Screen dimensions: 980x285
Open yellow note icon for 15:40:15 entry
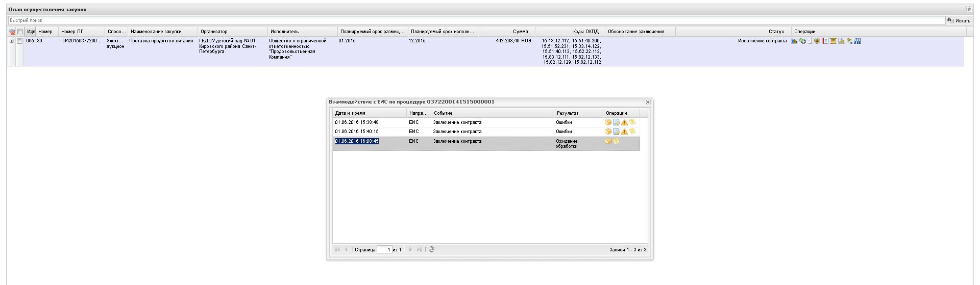pyautogui.click(x=632, y=132)
